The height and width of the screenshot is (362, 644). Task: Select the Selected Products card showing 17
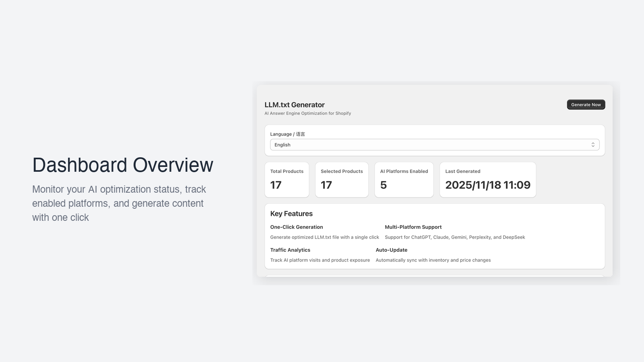[x=342, y=179]
